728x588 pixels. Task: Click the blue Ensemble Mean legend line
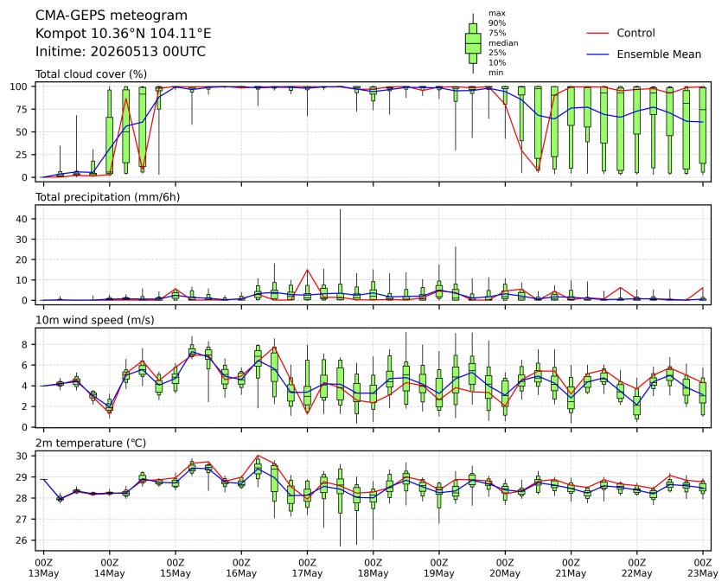click(x=597, y=54)
